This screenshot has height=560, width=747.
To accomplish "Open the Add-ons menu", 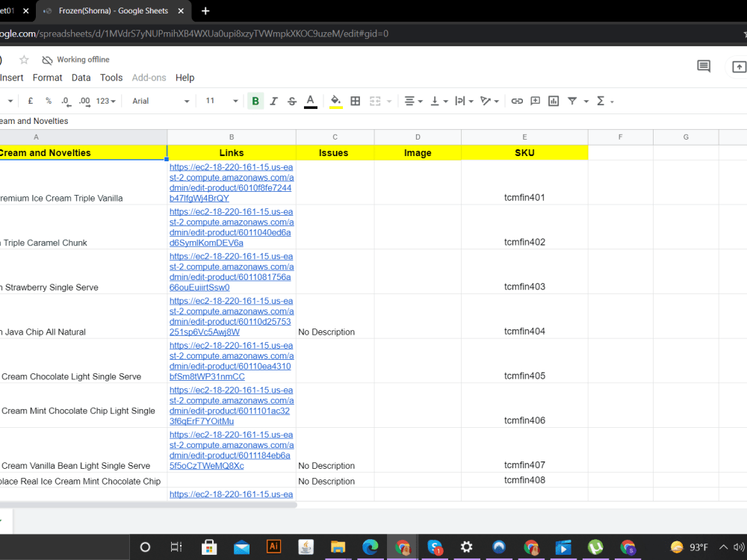I will click(149, 78).
